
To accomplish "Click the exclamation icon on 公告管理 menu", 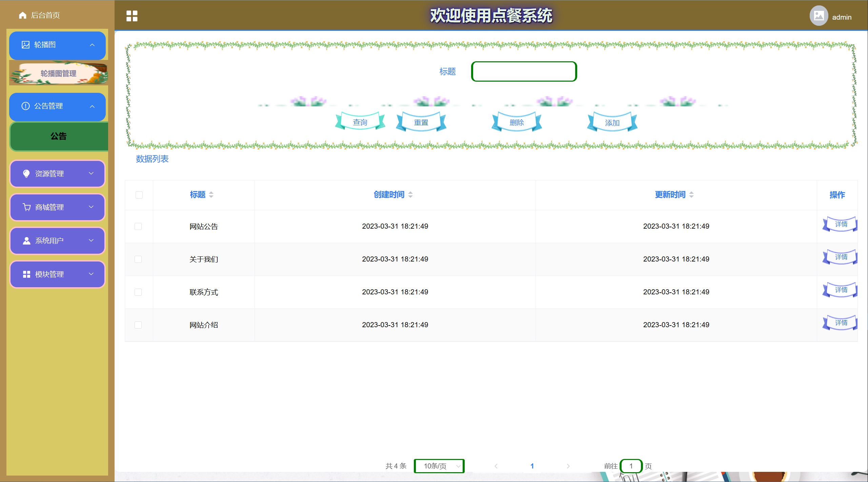I will click(25, 106).
